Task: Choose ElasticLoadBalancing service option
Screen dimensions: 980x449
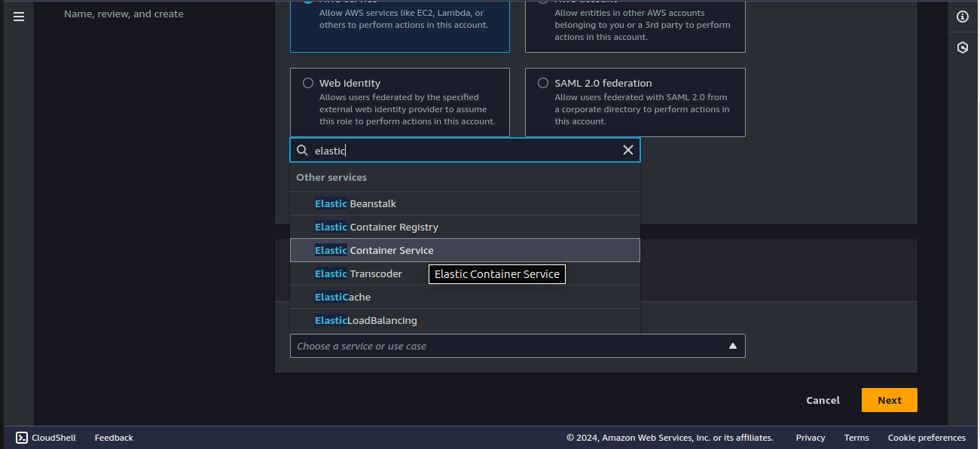Action: tap(366, 320)
